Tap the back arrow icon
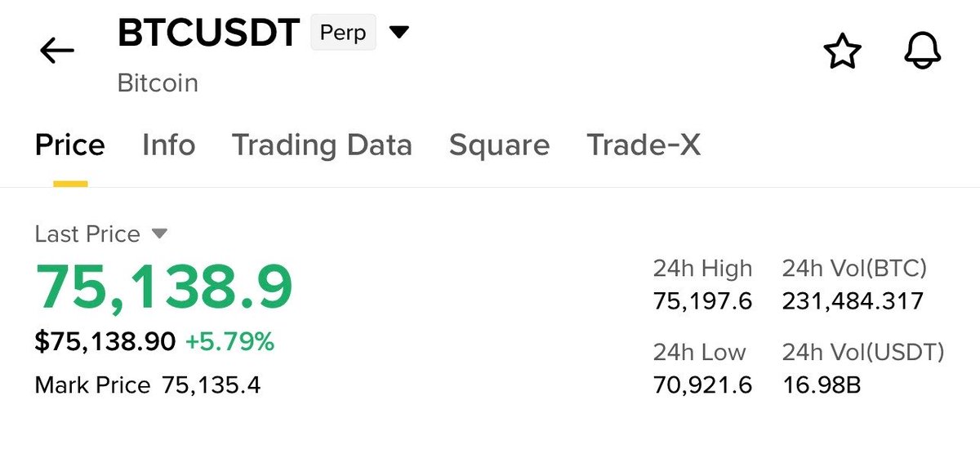Screen dimensions: 980x467 pos(56,51)
